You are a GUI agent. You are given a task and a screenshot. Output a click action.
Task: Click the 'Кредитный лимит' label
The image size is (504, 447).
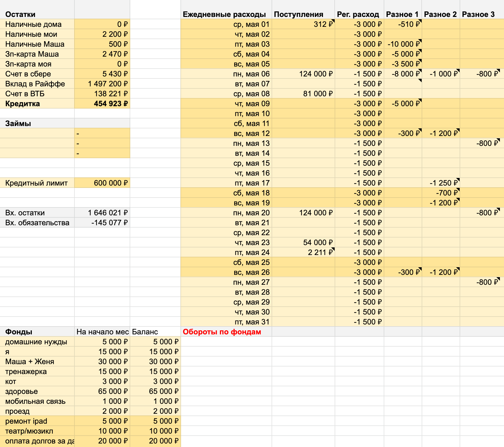(37, 183)
